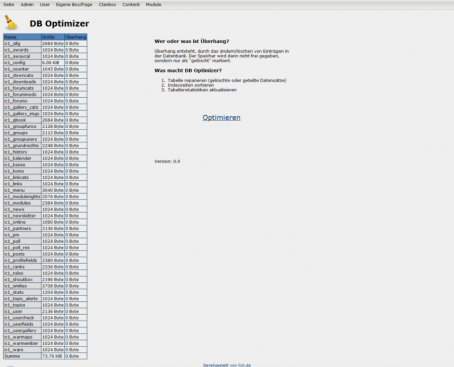Image resolution: width=454 pixels, height=367 pixels.
Task: Click the DB Optimizer heading
Action: [x=59, y=24]
